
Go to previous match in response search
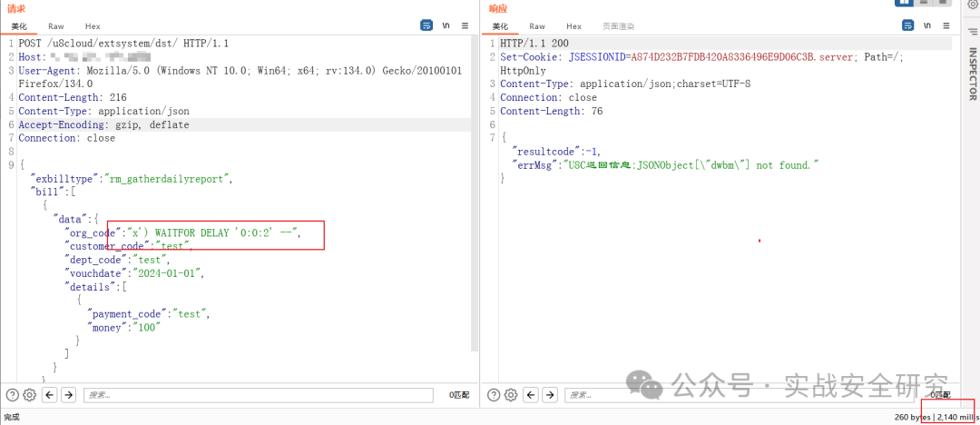pyautogui.click(x=531, y=394)
